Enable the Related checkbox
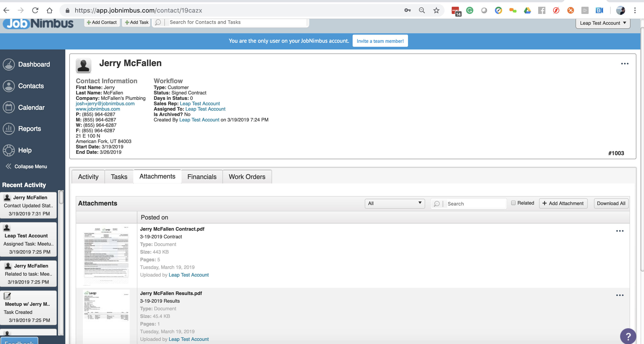 513,203
